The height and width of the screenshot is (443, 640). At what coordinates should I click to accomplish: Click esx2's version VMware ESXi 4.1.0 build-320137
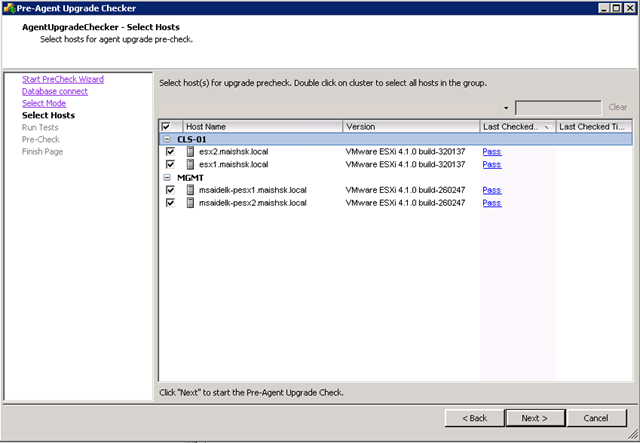(x=405, y=151)
